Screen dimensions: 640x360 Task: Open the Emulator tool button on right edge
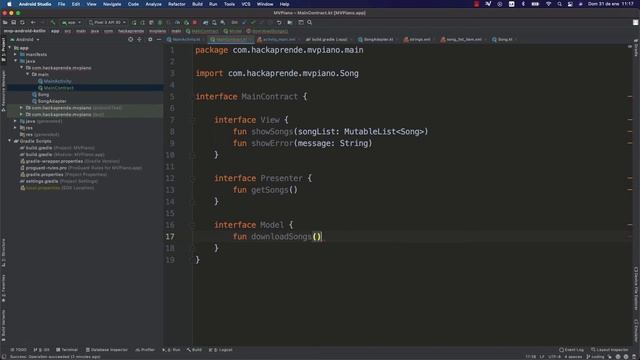pos(636,331)
